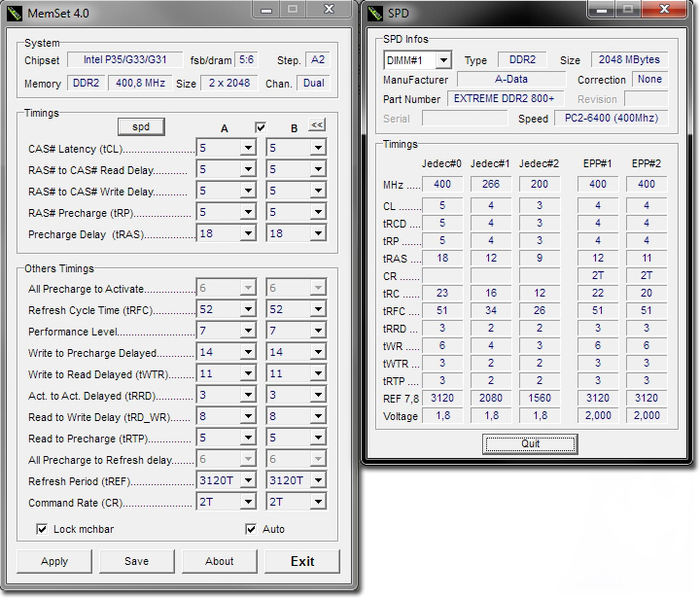Click the Apply button
This screenshot has height=598, width=700.
click(x=54, y=561)
